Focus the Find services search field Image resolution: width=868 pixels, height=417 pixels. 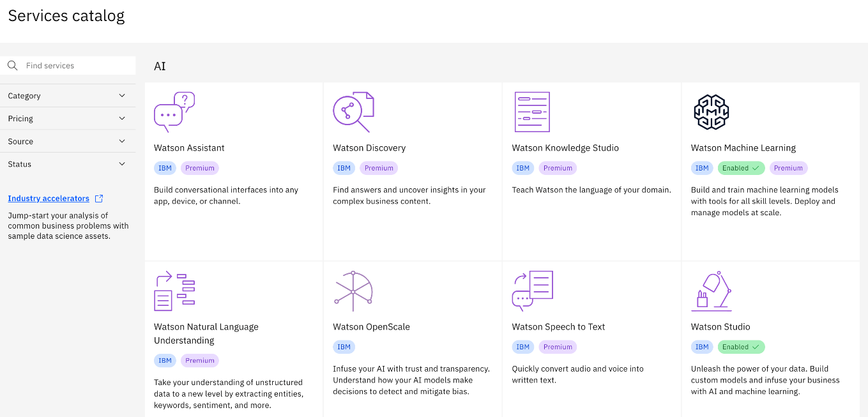click(x=68, y=66)
